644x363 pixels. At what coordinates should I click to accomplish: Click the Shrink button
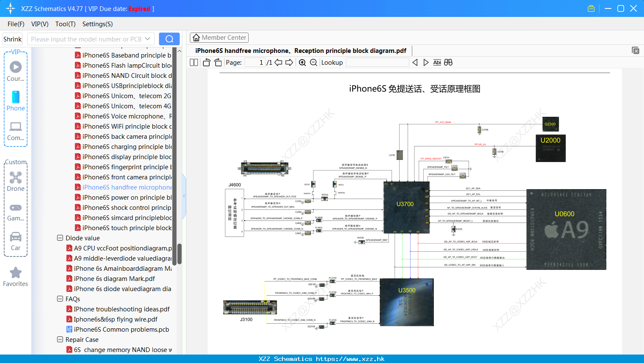12,39
